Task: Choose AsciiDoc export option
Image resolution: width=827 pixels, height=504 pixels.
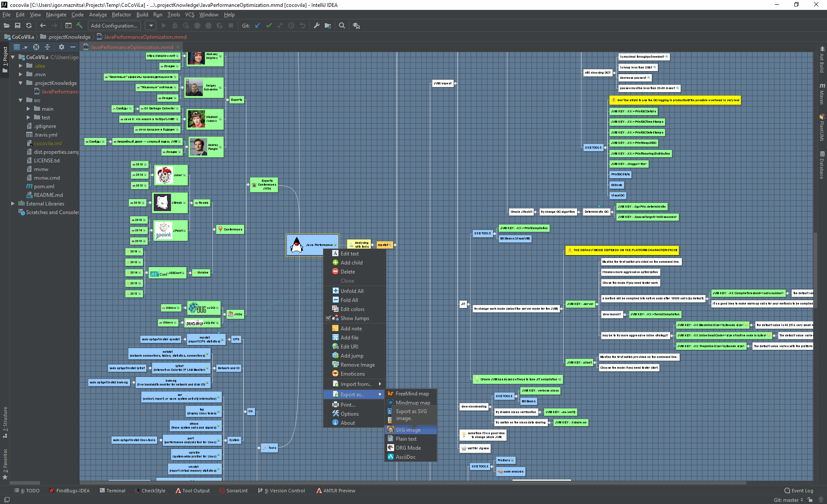Action: click(410, 457)
